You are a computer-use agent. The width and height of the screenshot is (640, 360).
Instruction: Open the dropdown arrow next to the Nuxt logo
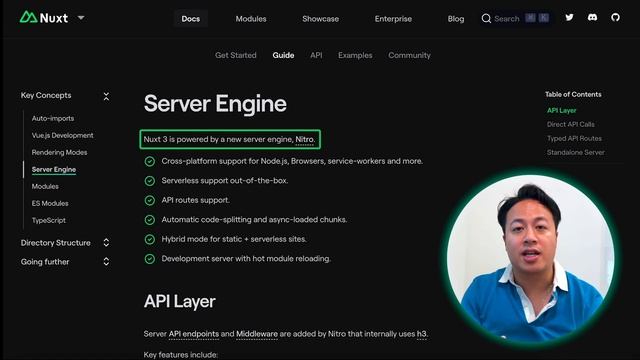pos(81,18)
